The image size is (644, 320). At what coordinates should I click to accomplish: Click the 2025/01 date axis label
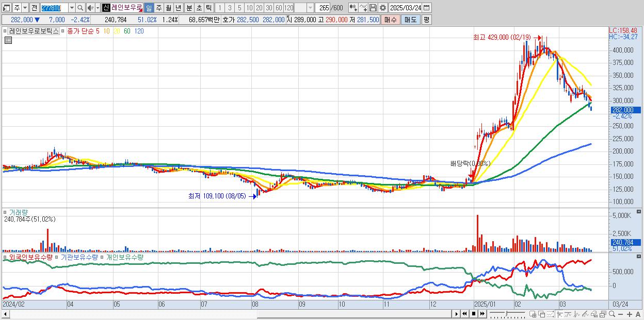tap(485, 304)
